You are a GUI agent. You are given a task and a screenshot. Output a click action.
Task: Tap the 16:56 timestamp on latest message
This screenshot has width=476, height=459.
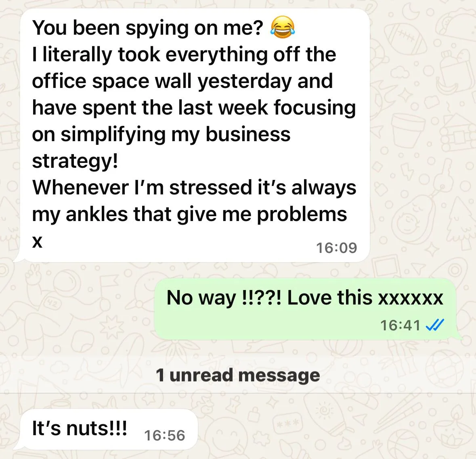click(x=165, y=435)
